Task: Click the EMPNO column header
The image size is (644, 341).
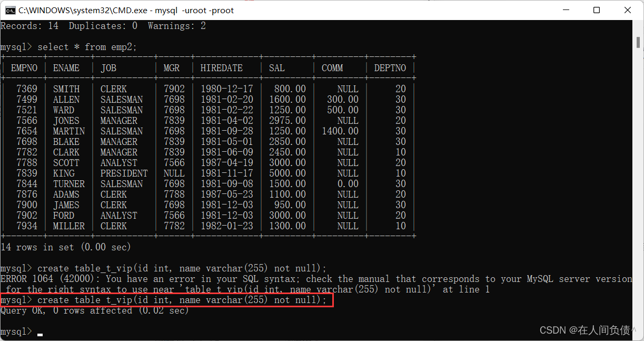Action: pos(24,68)
